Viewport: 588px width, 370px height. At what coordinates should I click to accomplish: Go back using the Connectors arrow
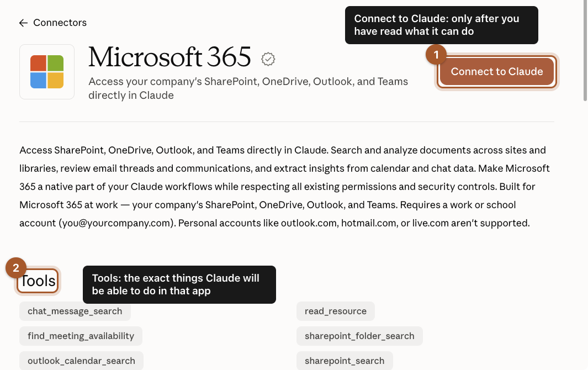coord(23,23)
